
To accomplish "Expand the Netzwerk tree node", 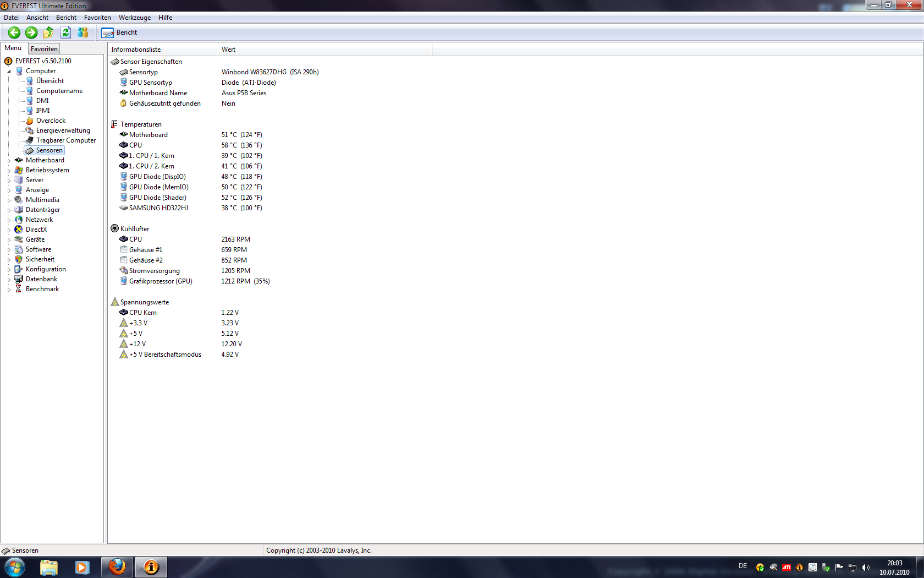I will coord(9,220).
